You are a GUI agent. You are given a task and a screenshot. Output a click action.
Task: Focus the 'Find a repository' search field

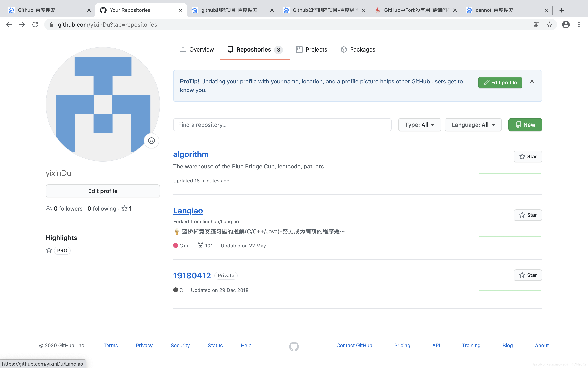(282, 125)
